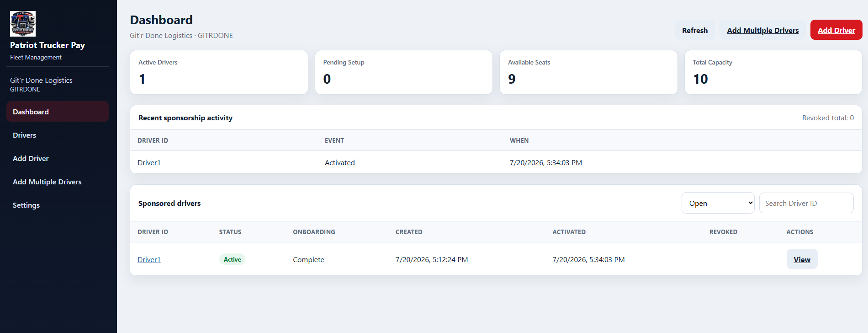Click the STATUS column header

(x=230, y=232)
